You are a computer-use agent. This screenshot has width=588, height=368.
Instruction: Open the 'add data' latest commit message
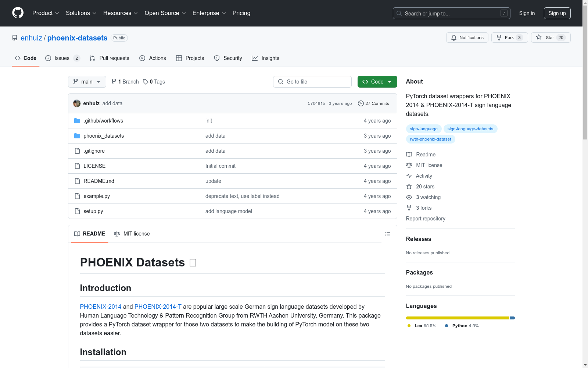112,103
